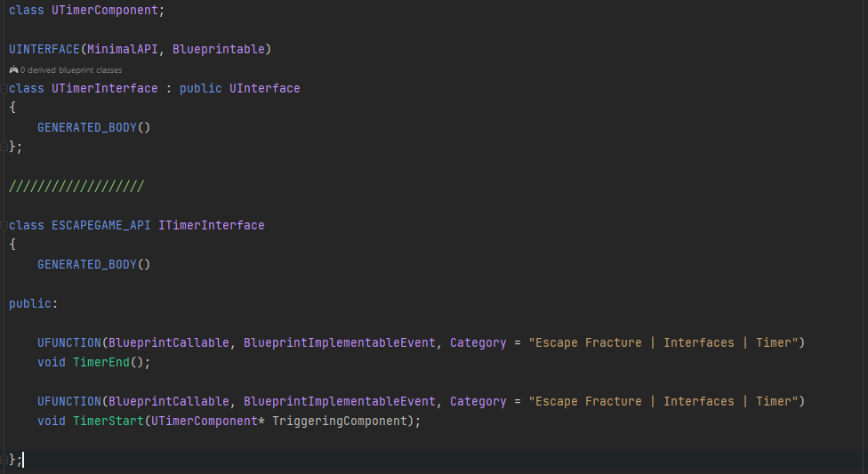Click 'void' before TimerEnd

(x=52, y=362)
